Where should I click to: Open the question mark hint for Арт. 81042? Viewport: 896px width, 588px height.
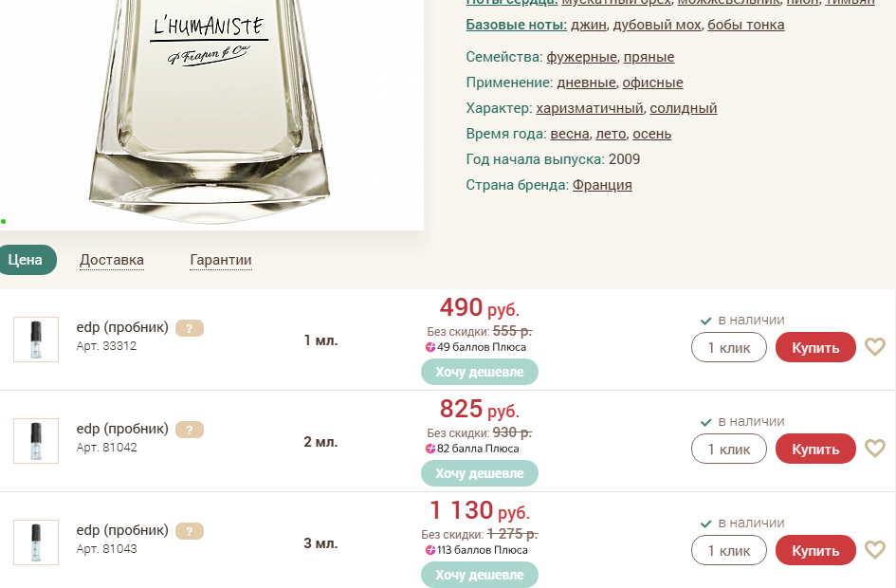190,430
